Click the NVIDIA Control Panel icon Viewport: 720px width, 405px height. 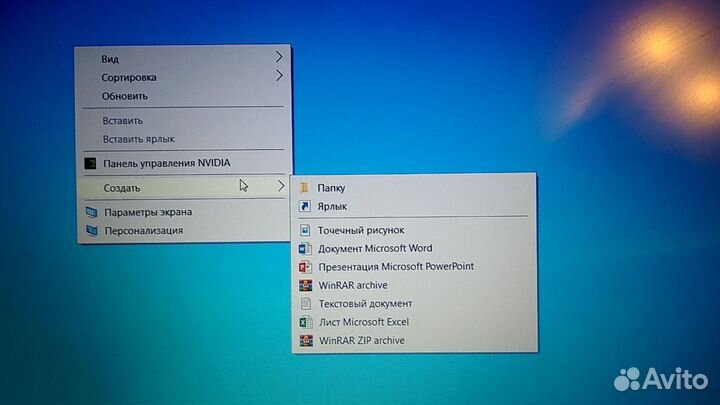tap(90, 163)
